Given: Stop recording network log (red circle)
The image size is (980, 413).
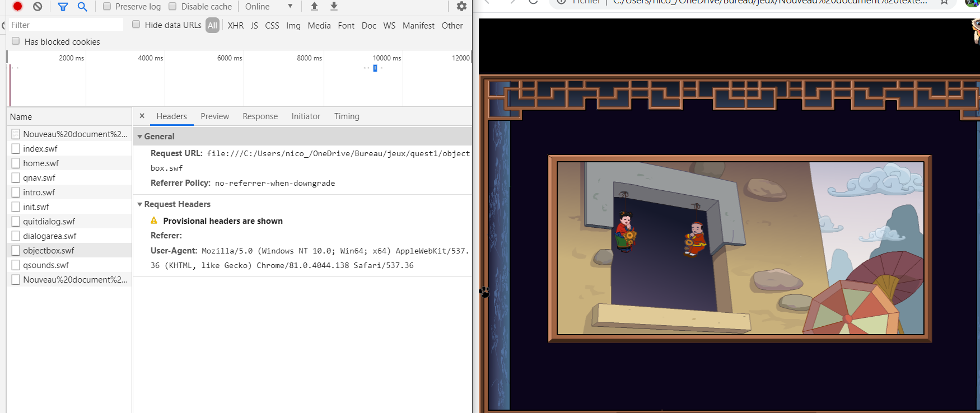Looking at the screenshot, I should pyautogui.click(x=17, y=6).
